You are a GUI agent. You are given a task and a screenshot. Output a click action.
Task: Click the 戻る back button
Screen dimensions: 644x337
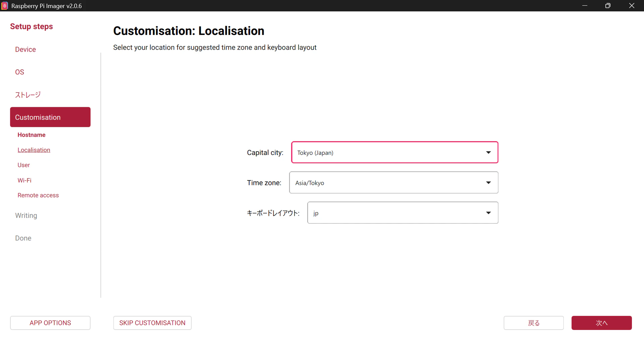(534, 323)
